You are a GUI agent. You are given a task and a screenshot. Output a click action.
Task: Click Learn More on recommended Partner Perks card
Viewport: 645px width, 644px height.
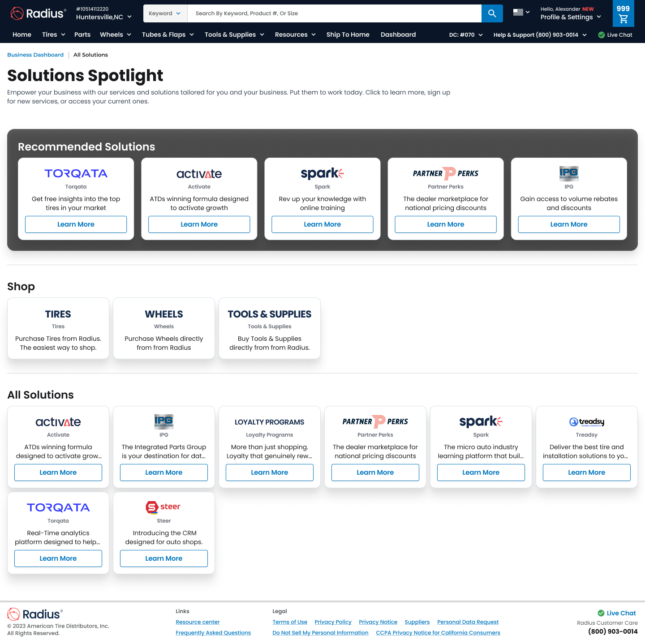446,224
